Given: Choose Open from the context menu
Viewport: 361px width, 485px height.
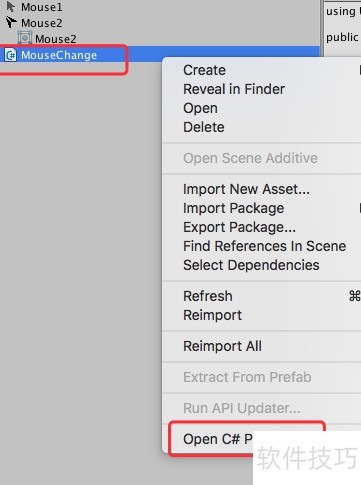Looking at the screenshot, I should point(200,108).
